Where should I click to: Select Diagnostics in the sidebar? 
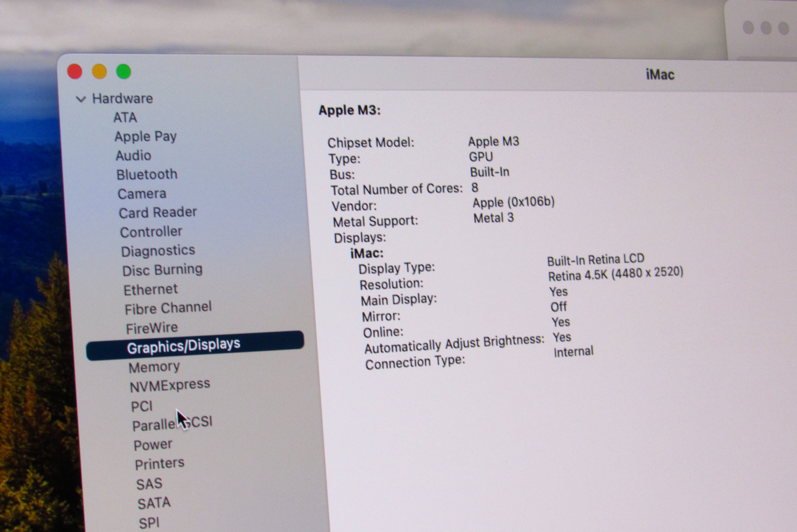158,251
